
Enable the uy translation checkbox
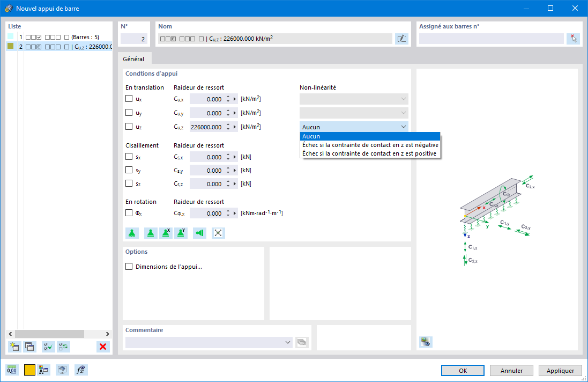click(129, 113)
